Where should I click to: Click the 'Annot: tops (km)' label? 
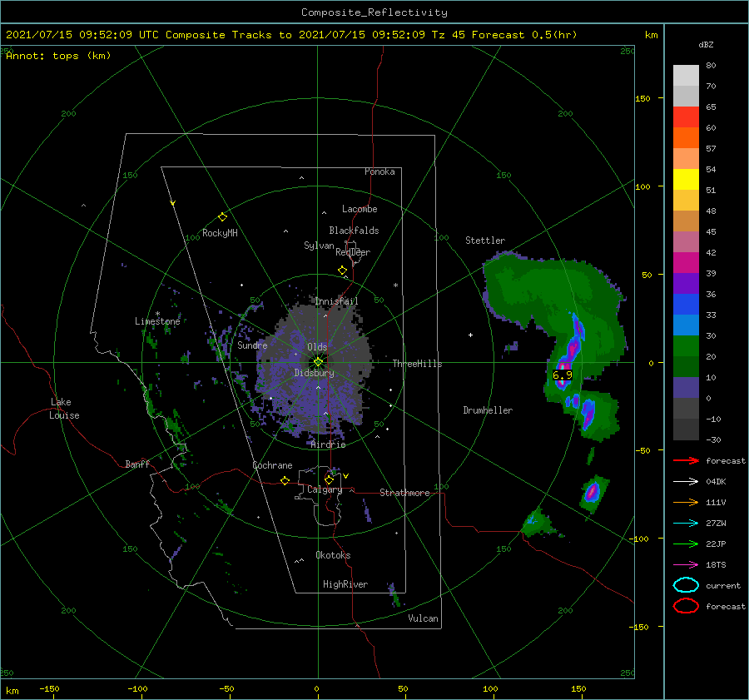(58, 56)
